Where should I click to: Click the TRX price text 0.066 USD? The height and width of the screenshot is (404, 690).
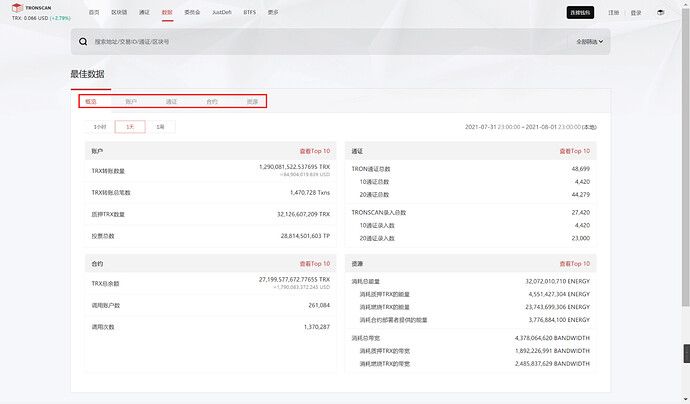(36, 18)
